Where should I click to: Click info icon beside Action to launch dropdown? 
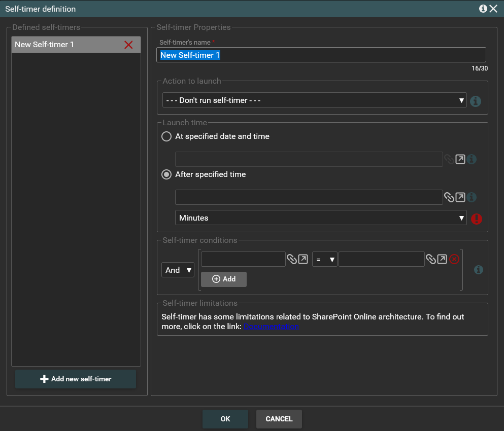pos(476,101)
